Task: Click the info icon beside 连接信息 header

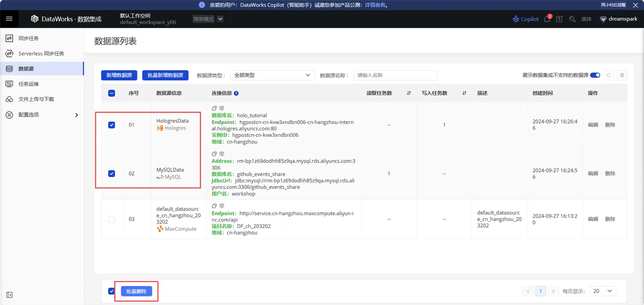Action: coord(236,93)
